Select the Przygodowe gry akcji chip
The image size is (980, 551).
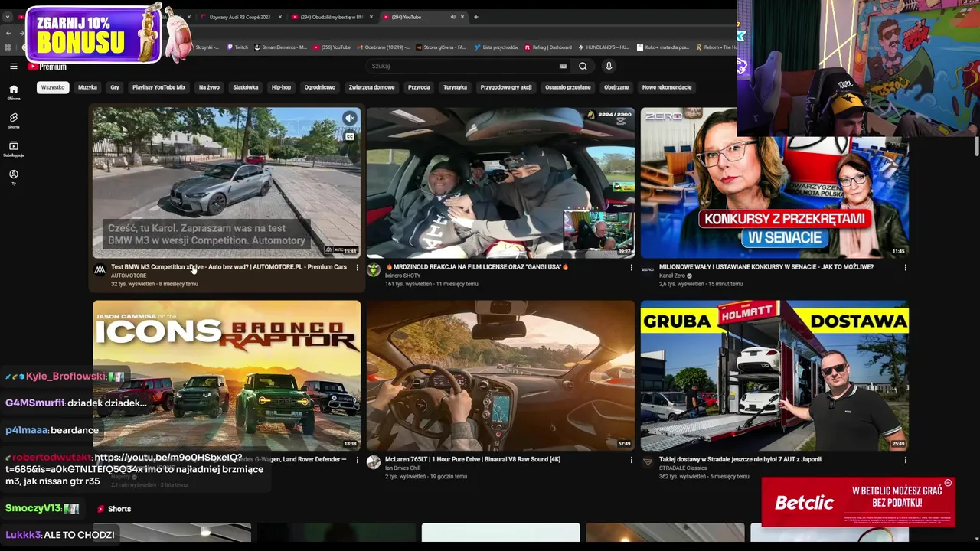(506, 87)
